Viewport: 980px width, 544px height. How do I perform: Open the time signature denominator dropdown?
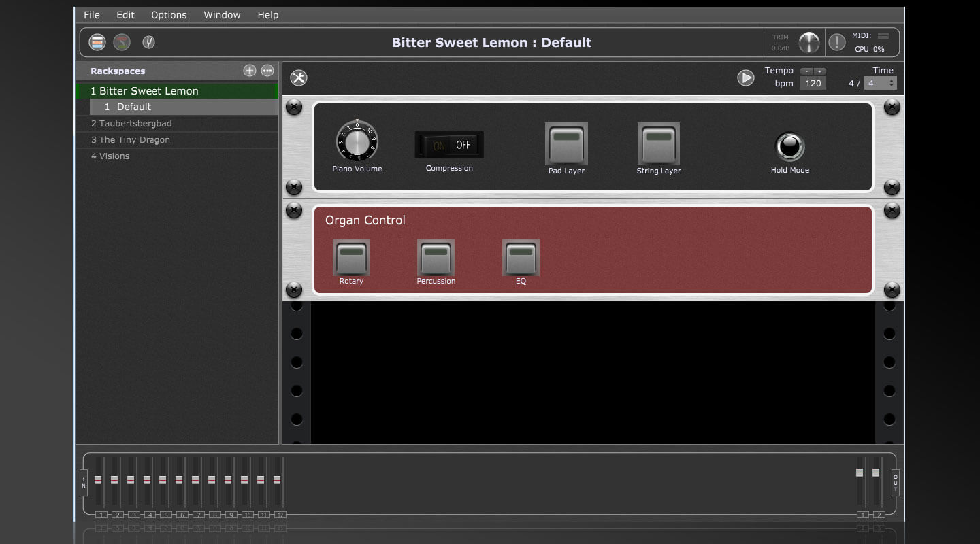(880, 83)
